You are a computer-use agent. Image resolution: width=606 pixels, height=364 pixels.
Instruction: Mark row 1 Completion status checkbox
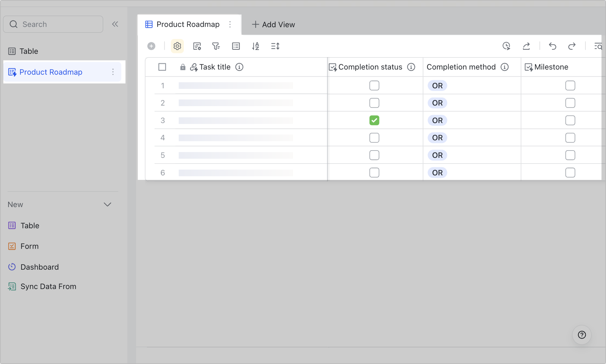374,85
